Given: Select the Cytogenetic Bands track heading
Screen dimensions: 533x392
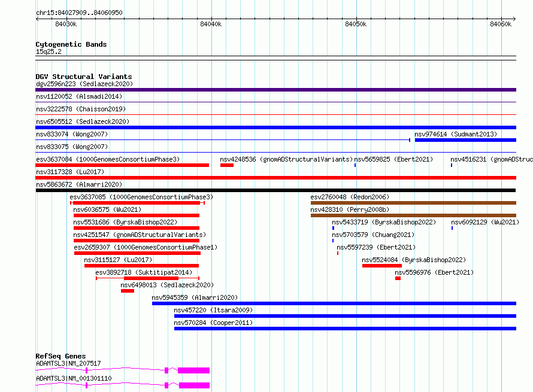Looking at the screenshot, I should (71, 44).
